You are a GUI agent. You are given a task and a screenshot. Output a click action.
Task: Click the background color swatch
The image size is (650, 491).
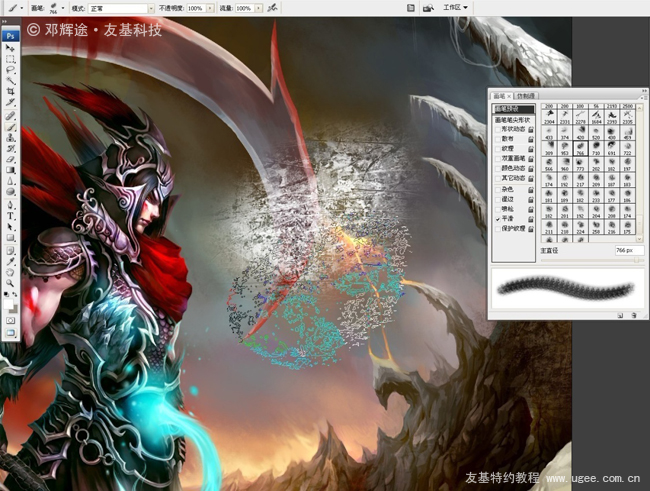[x=15, y=311]
